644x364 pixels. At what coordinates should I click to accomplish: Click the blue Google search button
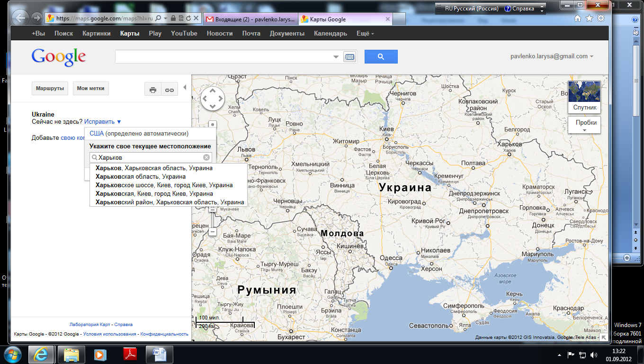coord(381,56)
